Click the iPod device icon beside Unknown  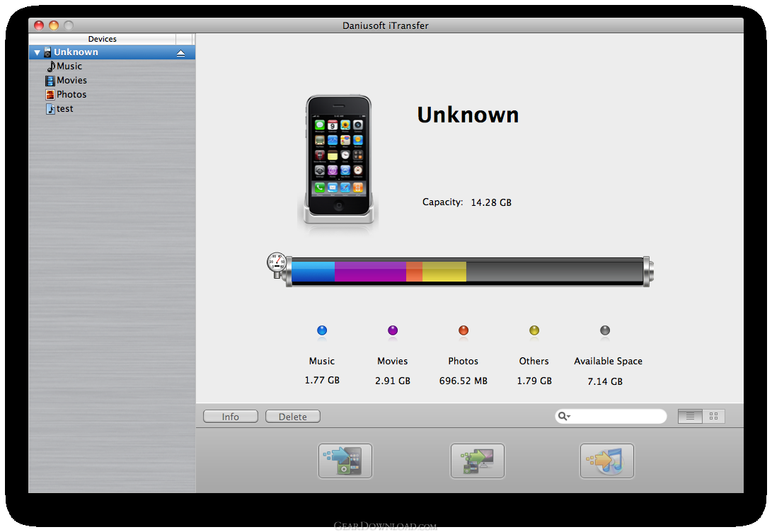pyautogui.click(x=47, y=52)
